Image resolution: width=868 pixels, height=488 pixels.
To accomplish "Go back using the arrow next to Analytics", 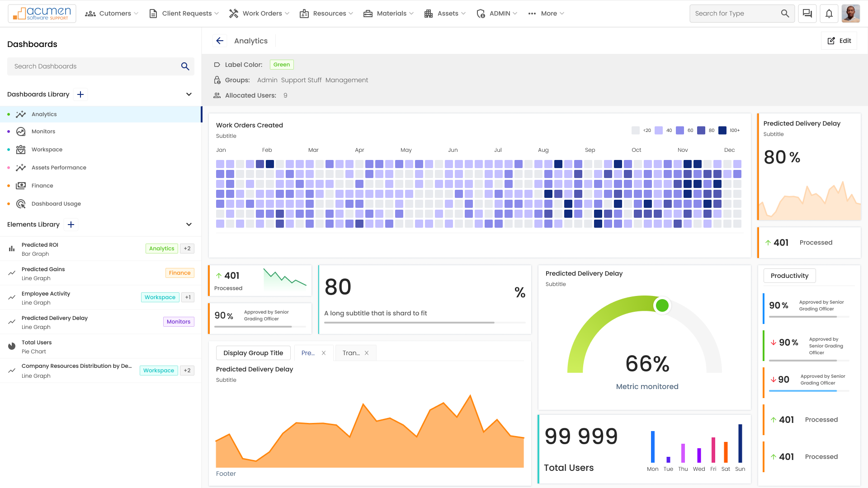I will pos(220,41).
